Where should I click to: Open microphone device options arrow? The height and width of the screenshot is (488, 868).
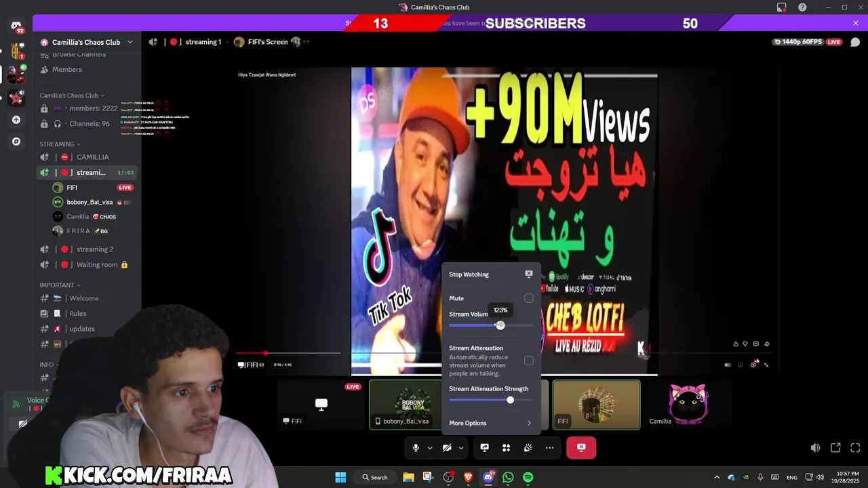[x=429, y=448]
